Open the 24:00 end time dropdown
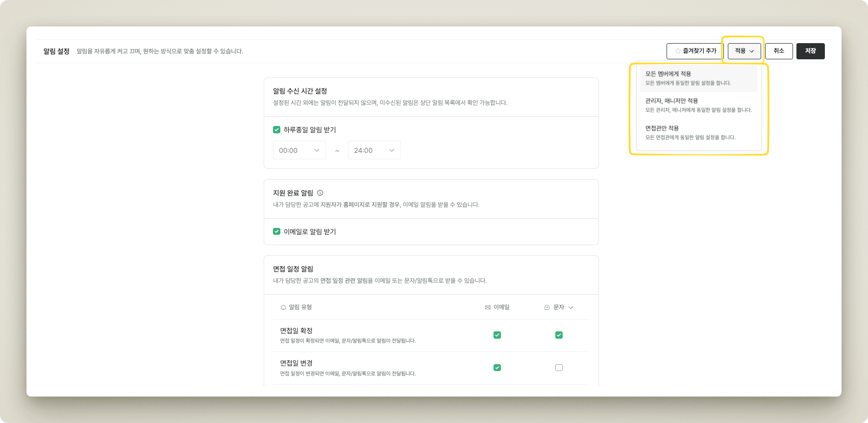 (x=374, y=150)
